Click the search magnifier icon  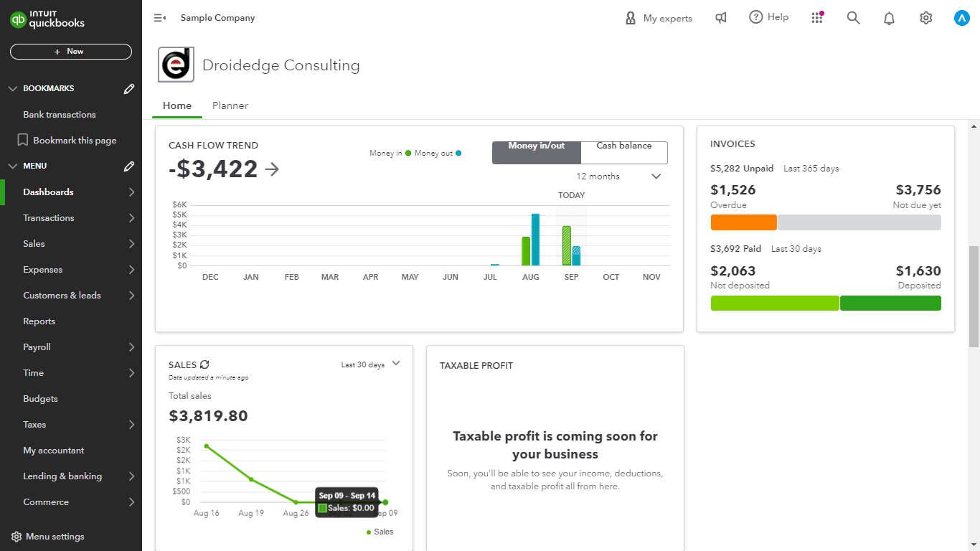[x=853, y=18]
